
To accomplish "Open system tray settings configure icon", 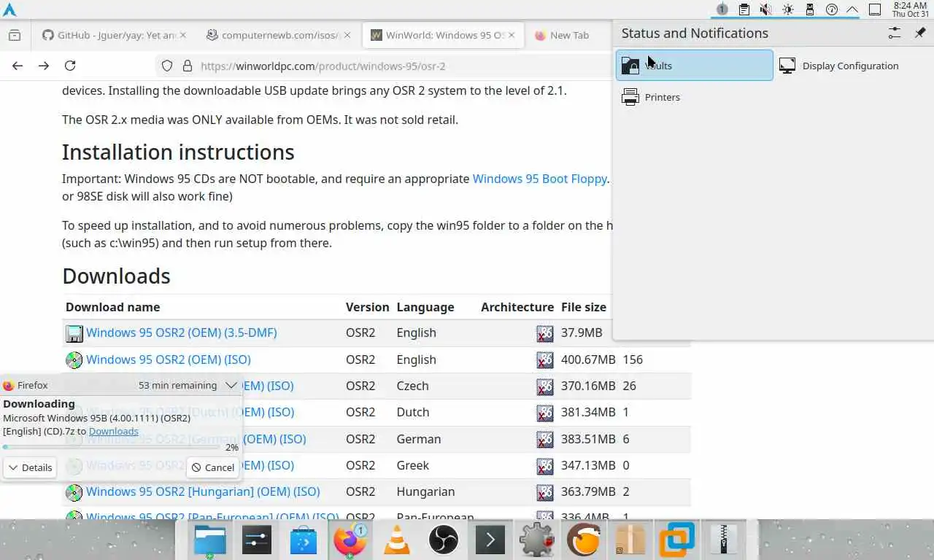I will pos(894,33).
